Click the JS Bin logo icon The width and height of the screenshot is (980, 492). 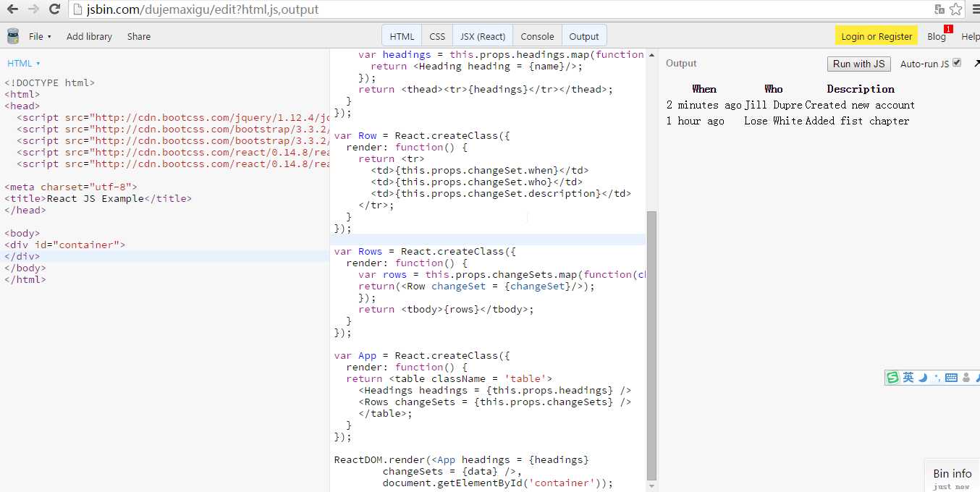pos(13,36)
